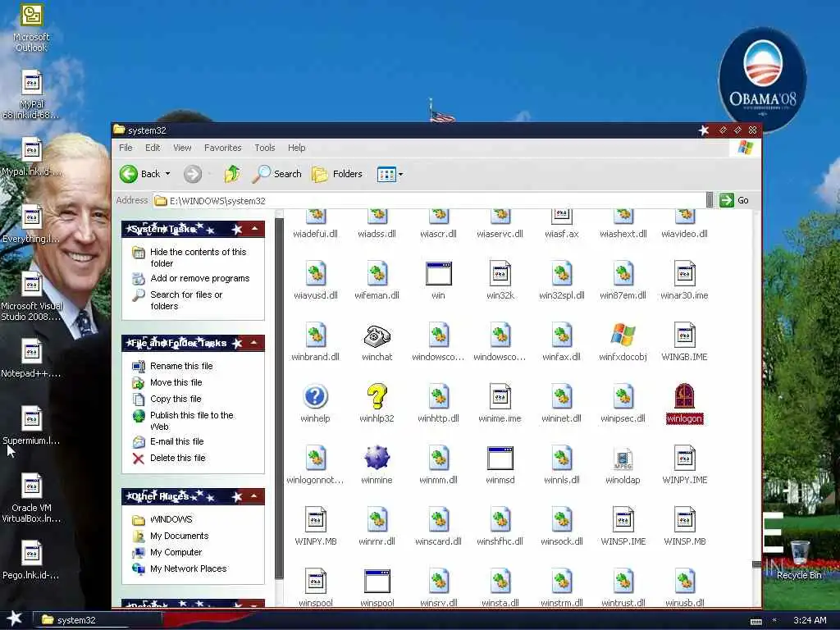Select the winlogon file icon
This screenshot has height=630, width=840.
684,396
